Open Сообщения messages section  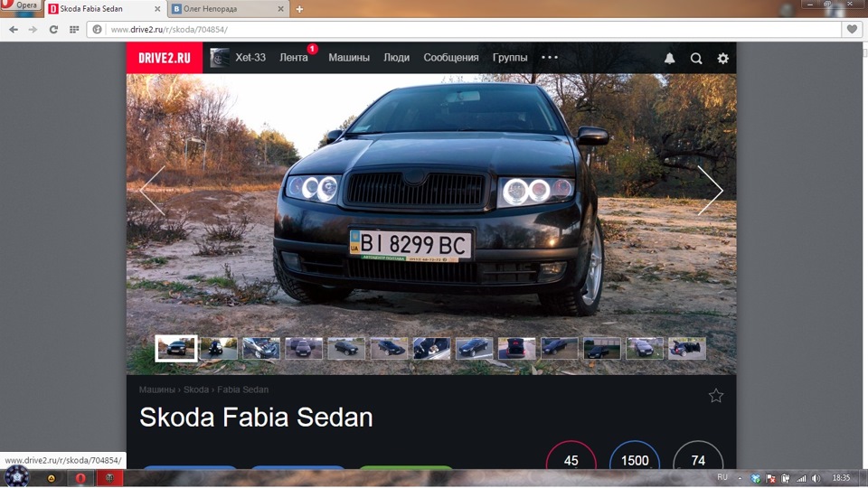tap(451, 58)
